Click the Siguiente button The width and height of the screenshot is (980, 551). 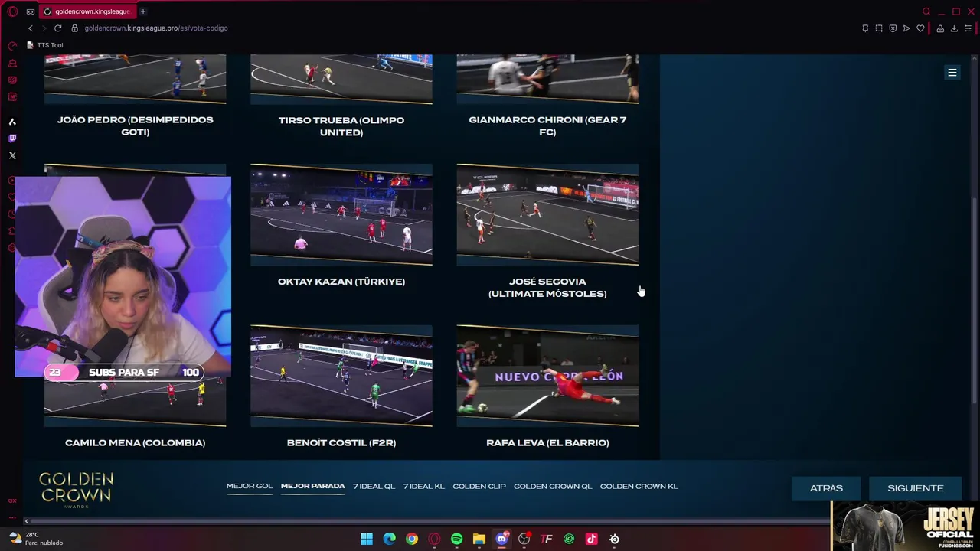tap(916, 488)
